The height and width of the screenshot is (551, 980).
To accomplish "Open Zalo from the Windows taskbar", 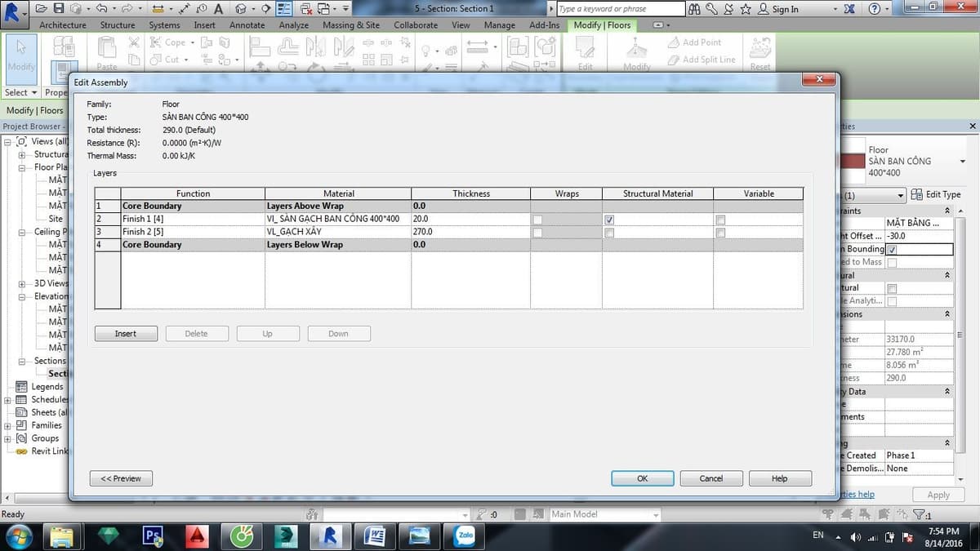I will tap(465, 536).
